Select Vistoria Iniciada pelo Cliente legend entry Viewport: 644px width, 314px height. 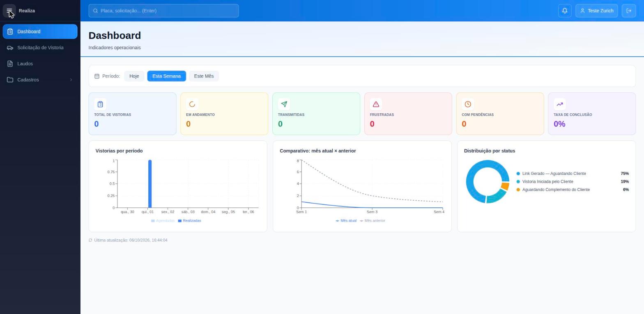(573, 181)
